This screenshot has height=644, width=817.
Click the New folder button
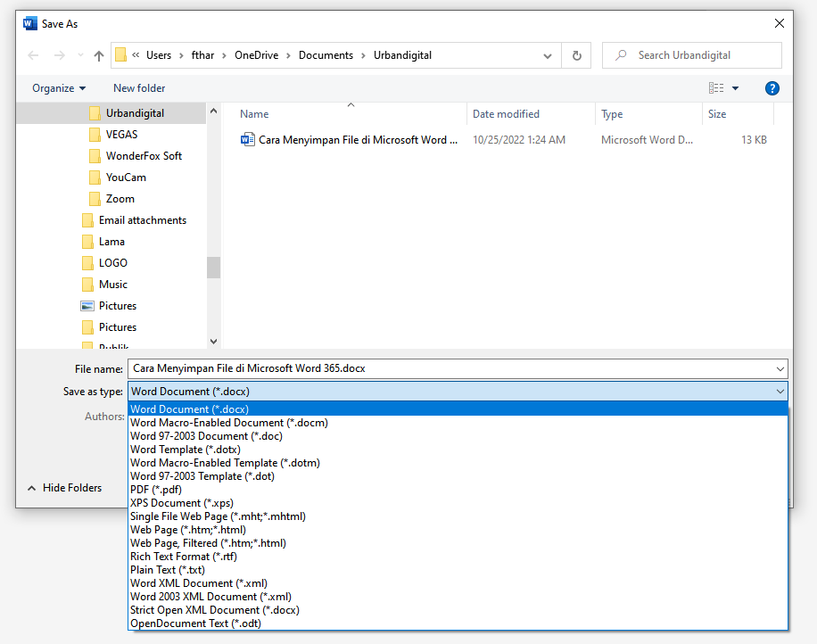[x=139, y=88]
